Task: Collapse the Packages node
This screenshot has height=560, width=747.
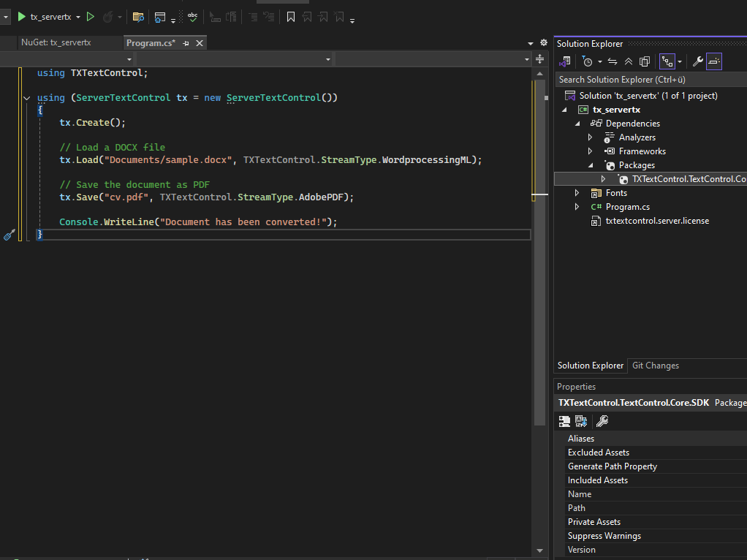Action: pos(591,165)
